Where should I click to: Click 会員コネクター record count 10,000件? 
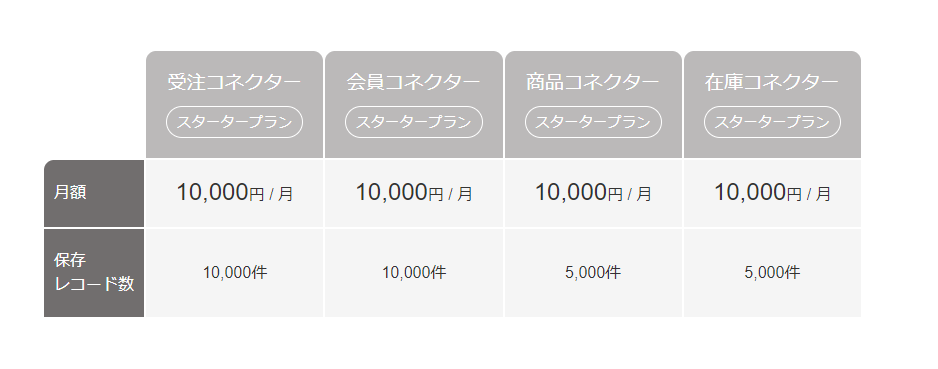click(414, 273)
